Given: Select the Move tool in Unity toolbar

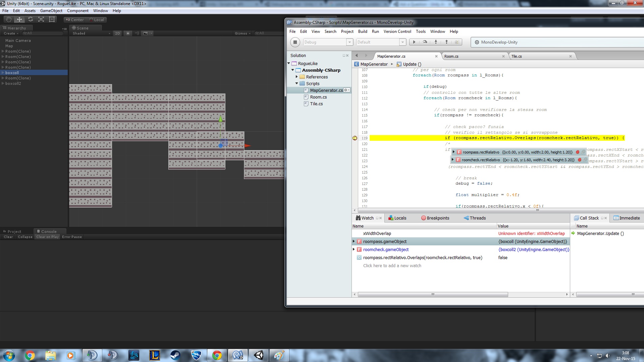Looking at the screenshot, I should click(19, 19).
